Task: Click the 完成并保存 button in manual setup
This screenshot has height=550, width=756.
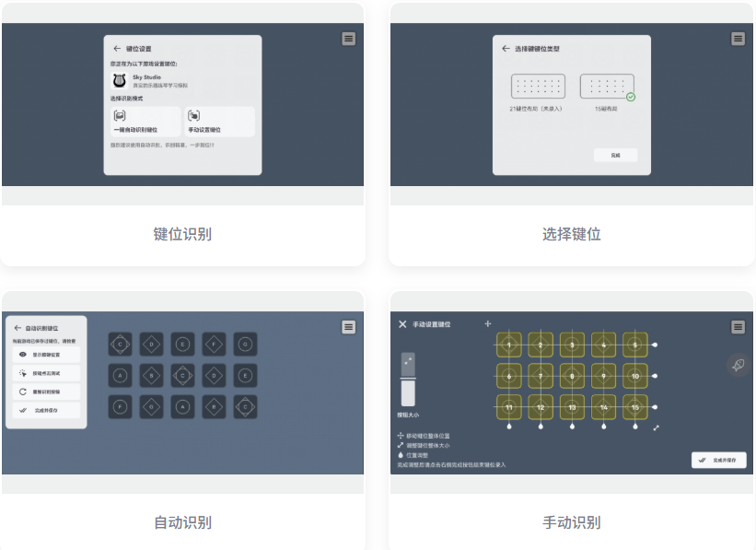Action: pyautogui.click(x=719, y=460)
